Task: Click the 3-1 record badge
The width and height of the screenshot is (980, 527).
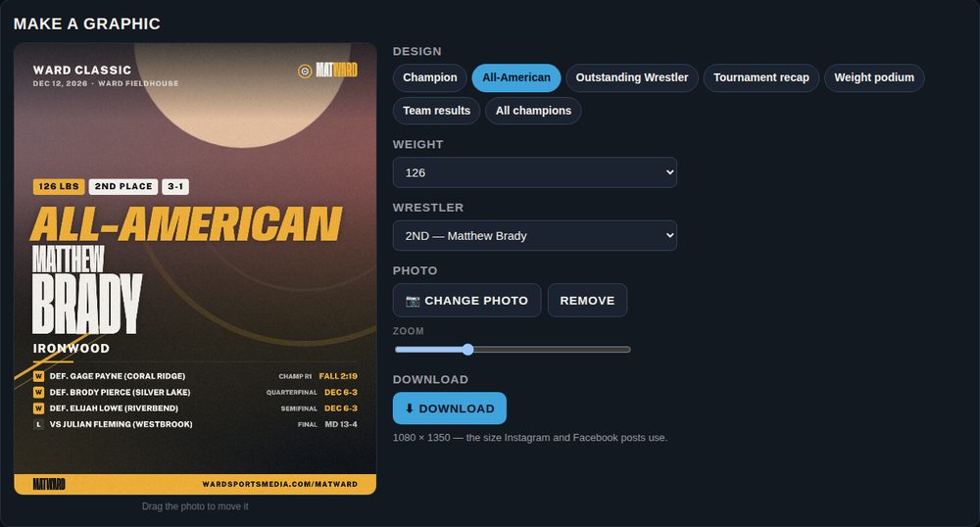Action: click(175, 187)
